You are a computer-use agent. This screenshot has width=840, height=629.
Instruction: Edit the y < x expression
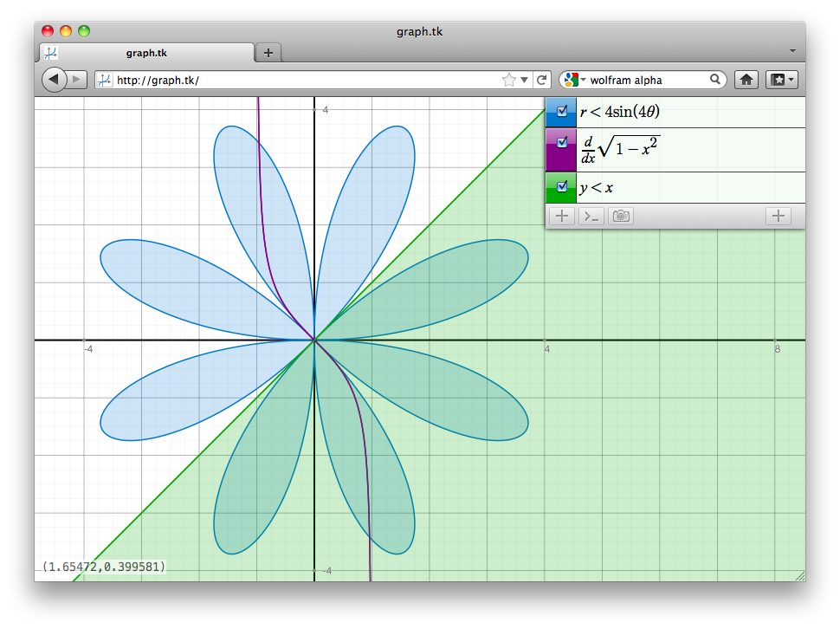point(690,187)
